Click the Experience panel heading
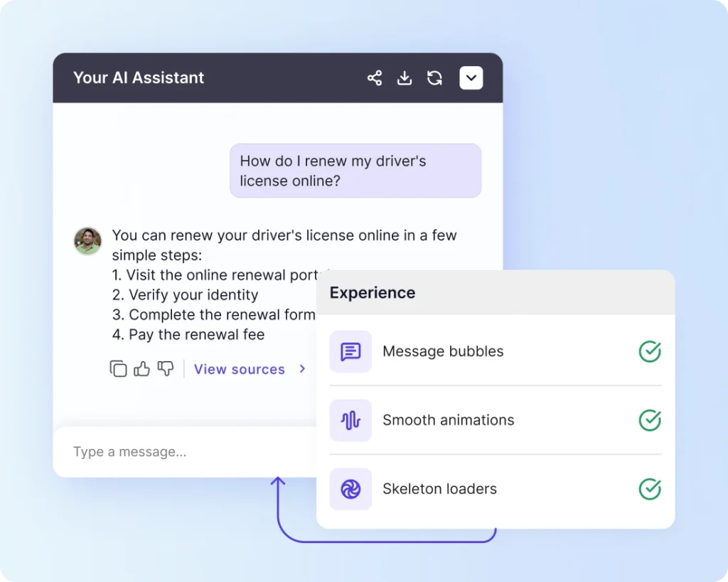Image resolution: width=728 pixels, height=582 pixels. pos(373,293)
